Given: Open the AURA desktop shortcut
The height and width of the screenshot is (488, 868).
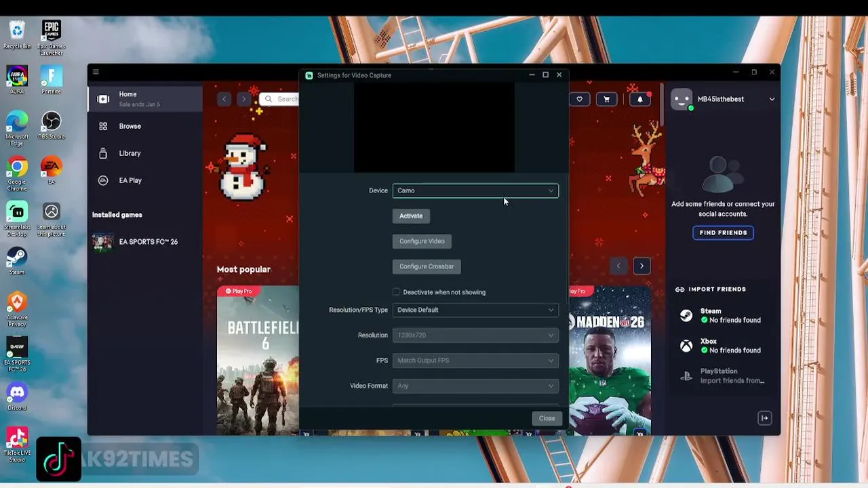Looking at the screenshot, I should (x=17, y=80).
